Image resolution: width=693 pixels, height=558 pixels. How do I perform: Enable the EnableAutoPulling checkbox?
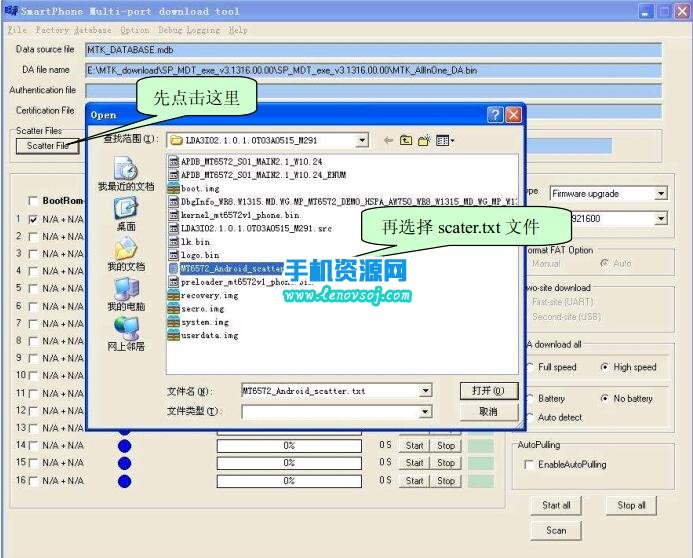528,465
